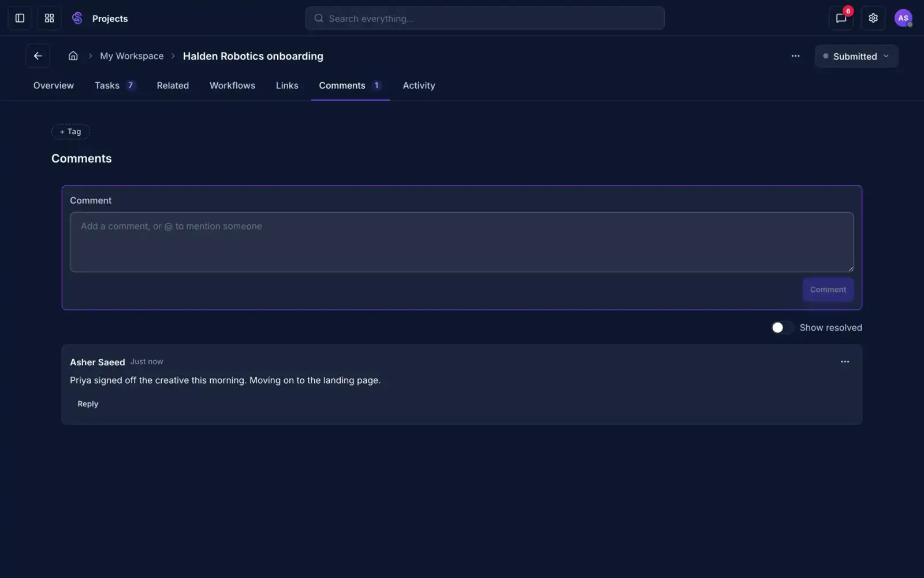Open project options ellipsis next to Submitted

(x=795, y=56)
